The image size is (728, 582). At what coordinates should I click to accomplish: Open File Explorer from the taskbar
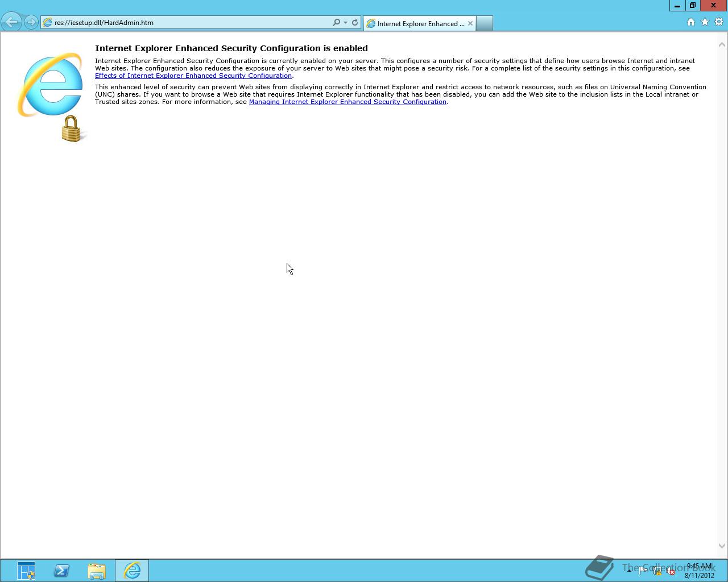click(x=97, y=571)
